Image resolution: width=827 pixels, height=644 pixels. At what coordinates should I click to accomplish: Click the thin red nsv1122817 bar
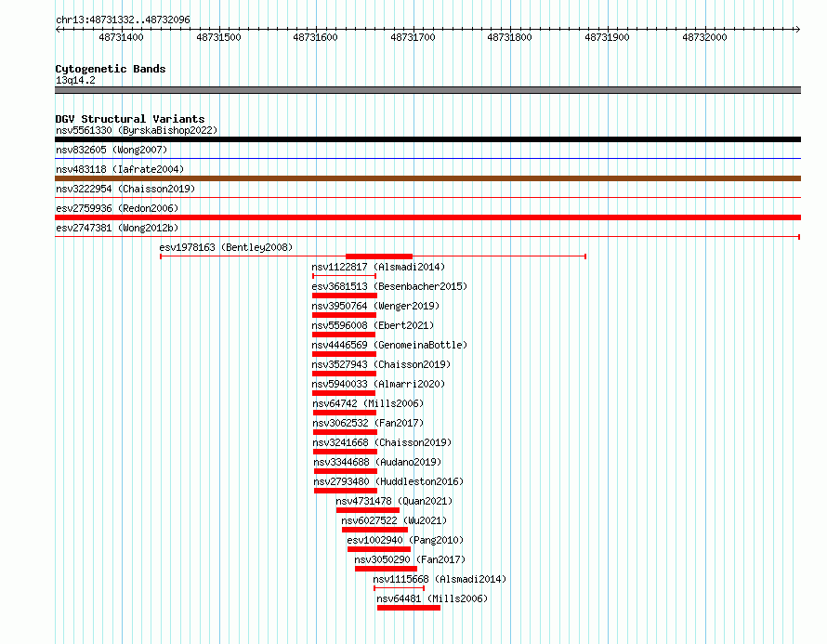click(344, 276)
